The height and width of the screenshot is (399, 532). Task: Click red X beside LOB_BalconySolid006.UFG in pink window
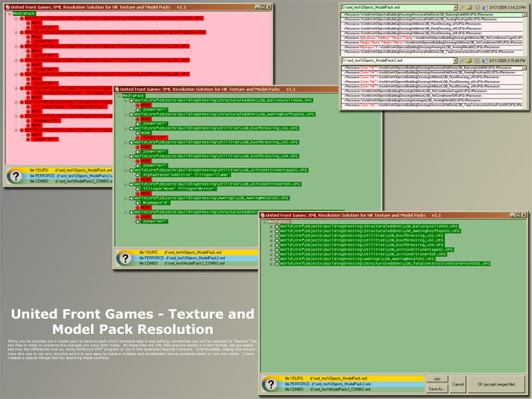[22, 19]
